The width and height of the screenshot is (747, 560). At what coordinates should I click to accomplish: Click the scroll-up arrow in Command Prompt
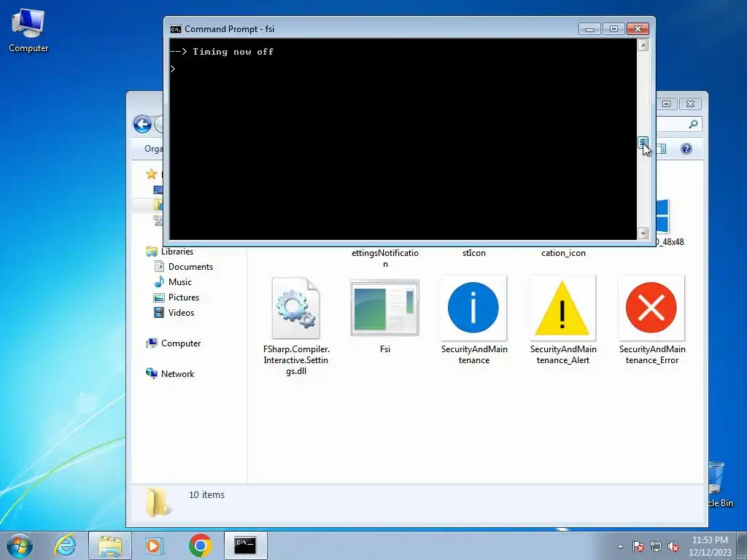point(643,45)
